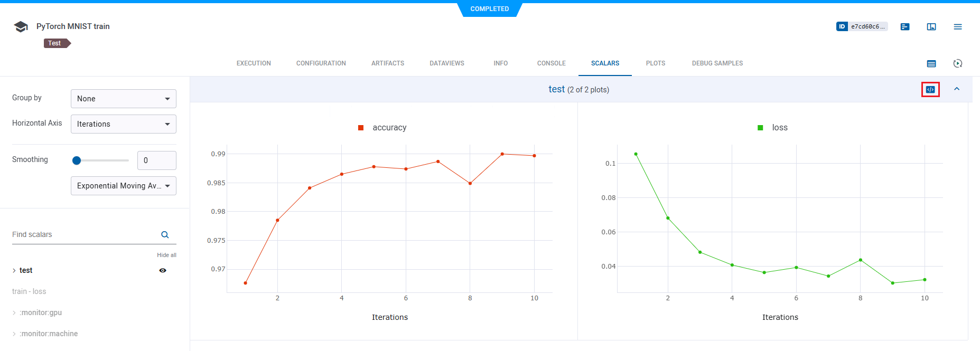Click the scalars table view icon
The height and width of the screenshot is (351, 980).
pyautogui.click(x=931, y=64)
